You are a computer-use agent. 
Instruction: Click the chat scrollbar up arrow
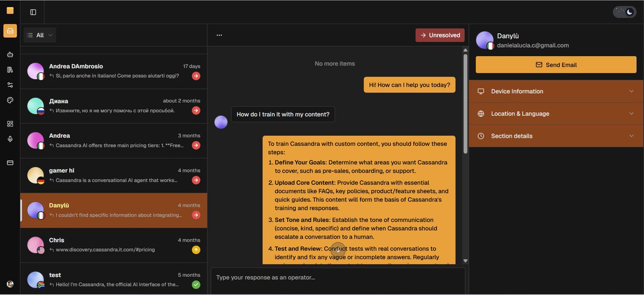465,50
